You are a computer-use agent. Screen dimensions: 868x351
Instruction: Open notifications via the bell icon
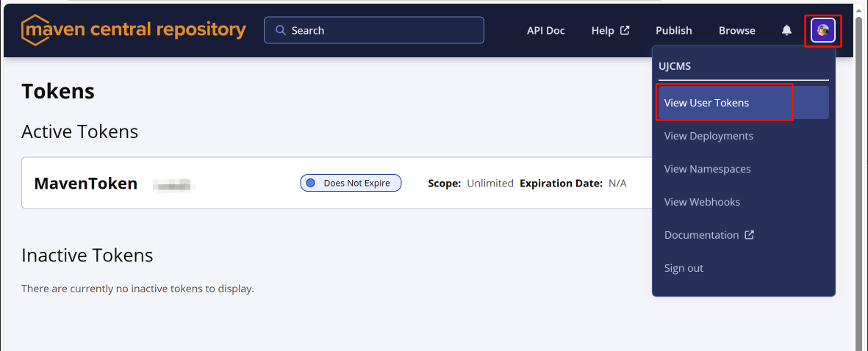pyautogui.click(x=786, y=30)
